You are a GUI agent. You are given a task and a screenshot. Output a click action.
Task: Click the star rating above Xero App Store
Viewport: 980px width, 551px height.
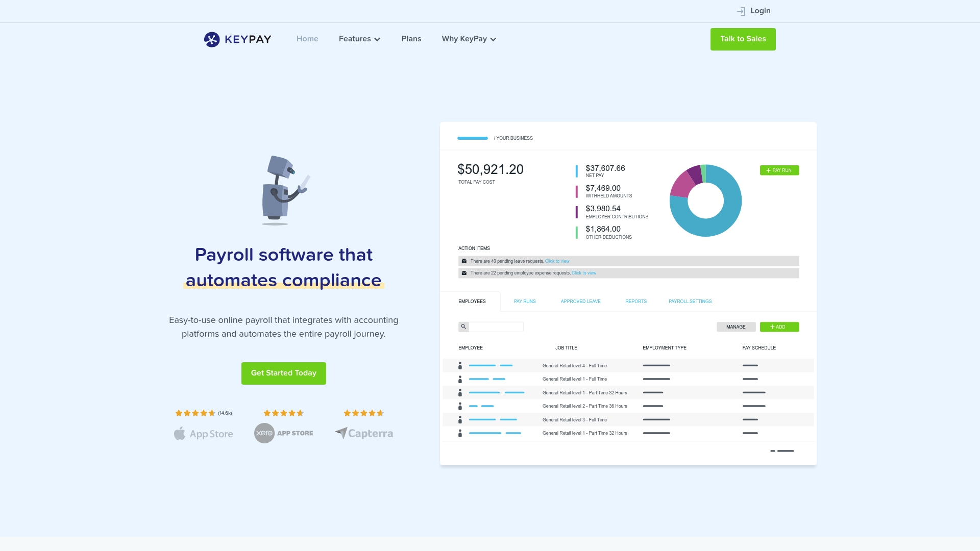(x=283, y=413)
